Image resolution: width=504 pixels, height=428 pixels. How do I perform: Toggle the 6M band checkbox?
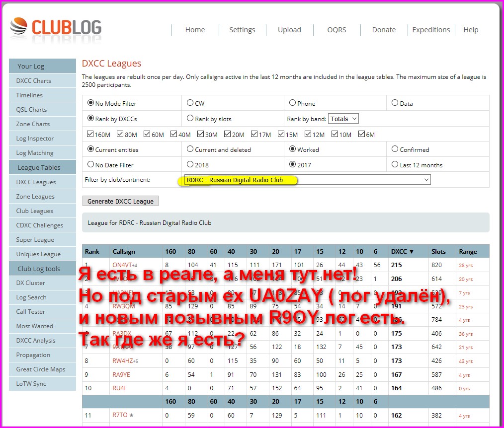click(x=361, y=134)
